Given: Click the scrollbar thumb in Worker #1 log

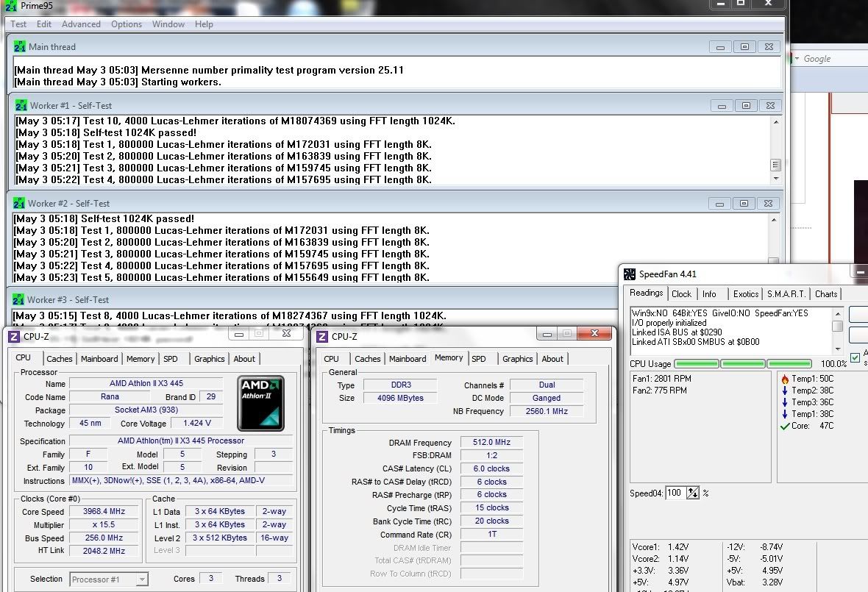Looking at the screenshot, I should point(775,165).
